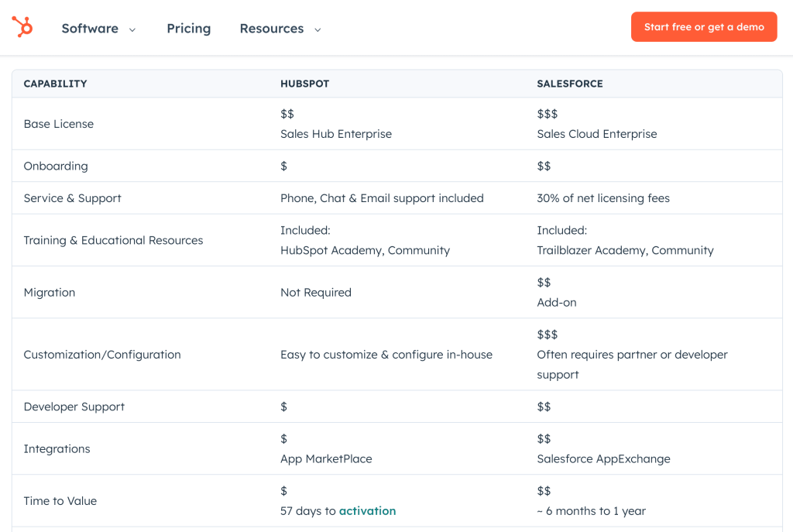
Task: Click $$$ in Salesforce Base License cell
Action: 548,114
